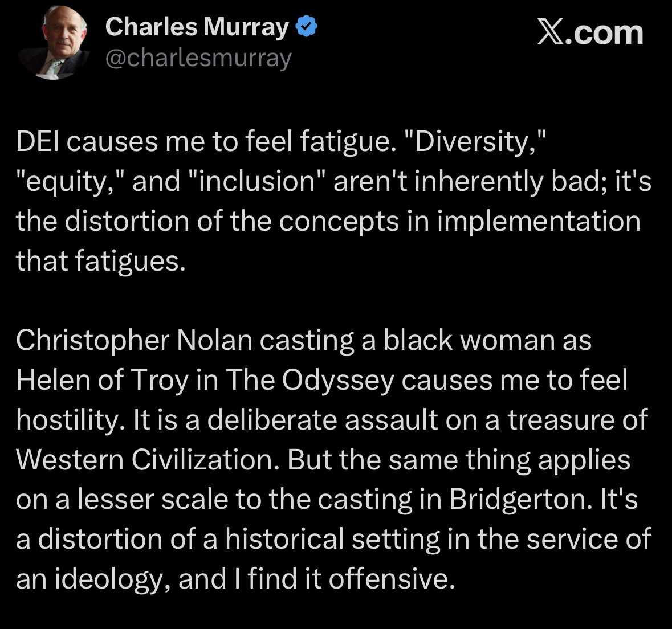Click the name "Christopher Nolan"
The width and height of the screenshot is (672, 629).
point(134,340)
